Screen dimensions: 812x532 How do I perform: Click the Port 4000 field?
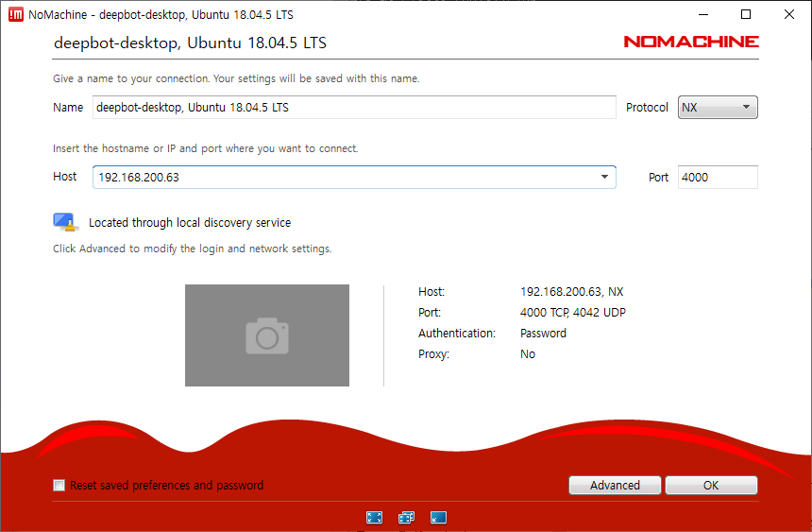click(718, 178)
